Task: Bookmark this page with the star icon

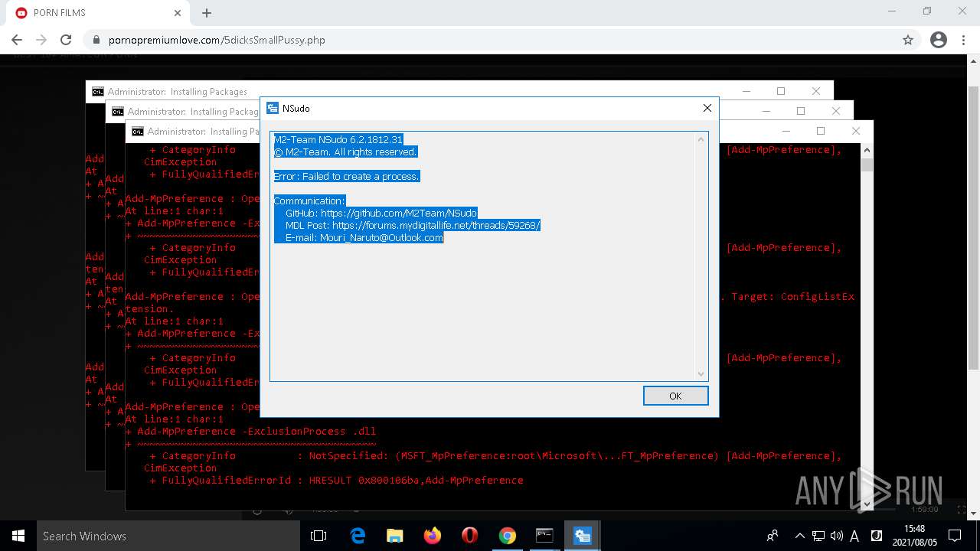Action: [908, 40]
